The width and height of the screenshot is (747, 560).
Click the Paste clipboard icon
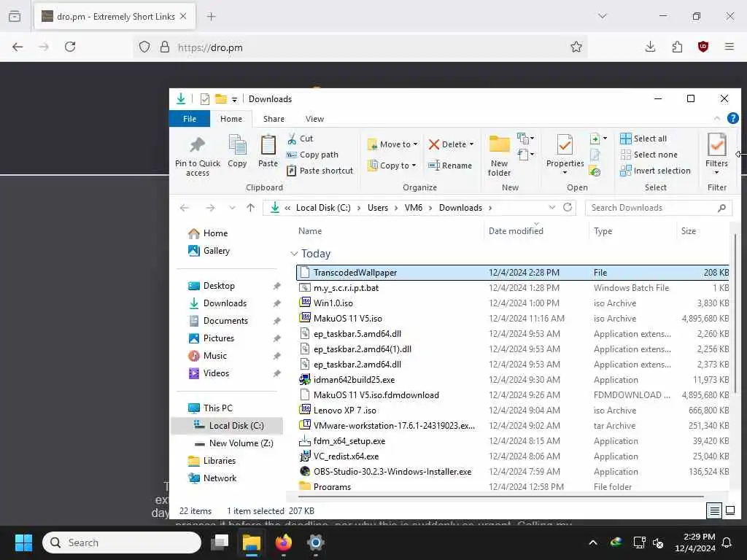(x=268, y=145)
